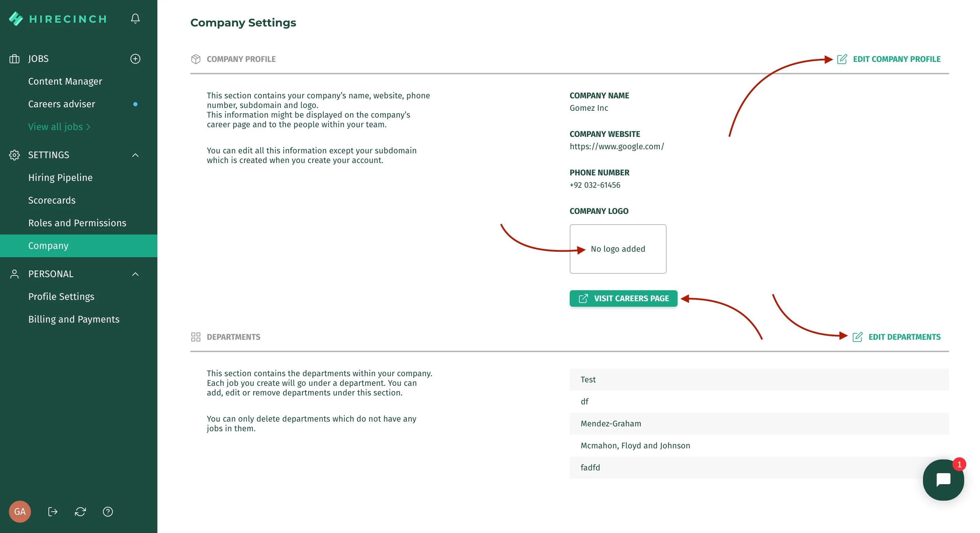
Task: Expand View all jobs link
Action: (x=59, y=127)
